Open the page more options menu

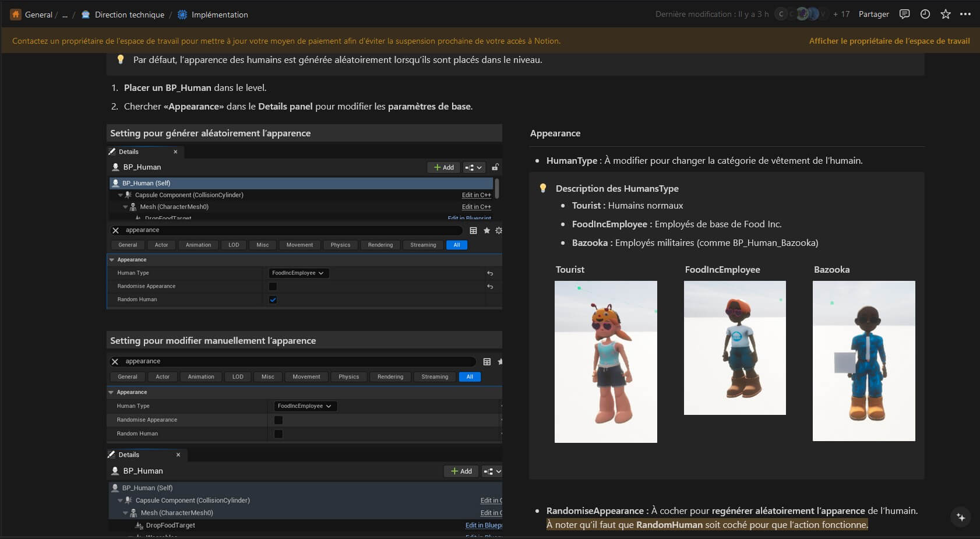click(965, 15)
